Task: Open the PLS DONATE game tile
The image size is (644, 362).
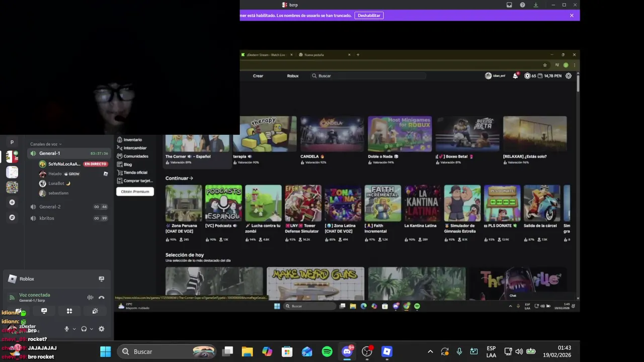Action: pyautogui.click(x=502, y=203)
